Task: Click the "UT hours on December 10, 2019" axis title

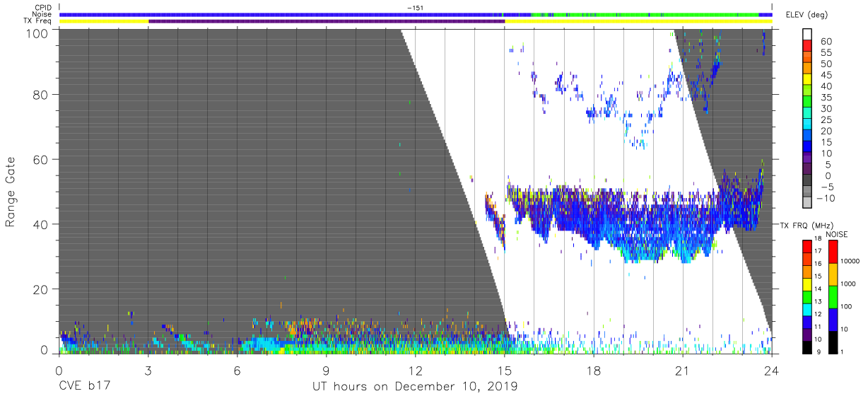Action: pos(415,387)
